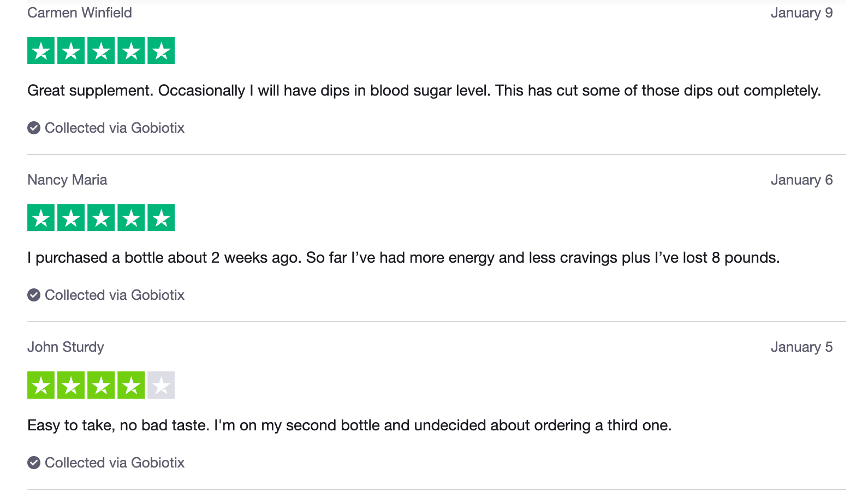Open reviewer name Nancy Maria
The width and height of the screenshot is (868, 497).
click(67, 180)
